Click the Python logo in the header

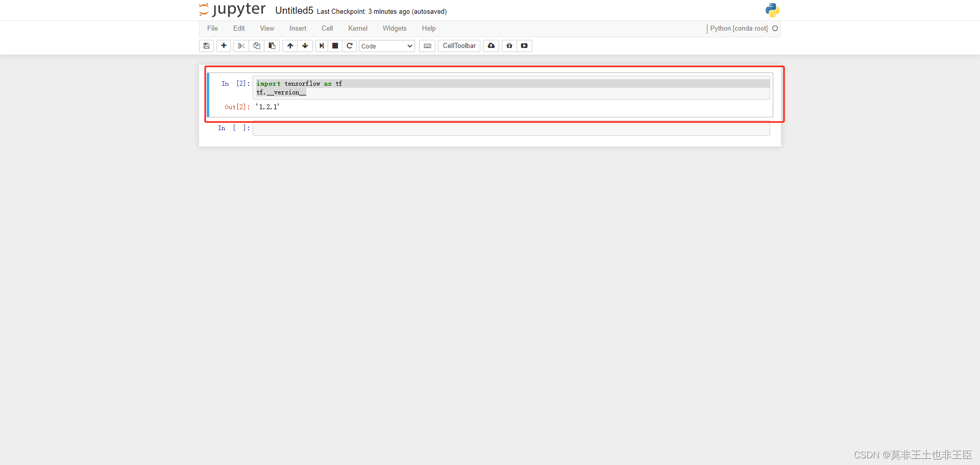click(x=772, y=10)
